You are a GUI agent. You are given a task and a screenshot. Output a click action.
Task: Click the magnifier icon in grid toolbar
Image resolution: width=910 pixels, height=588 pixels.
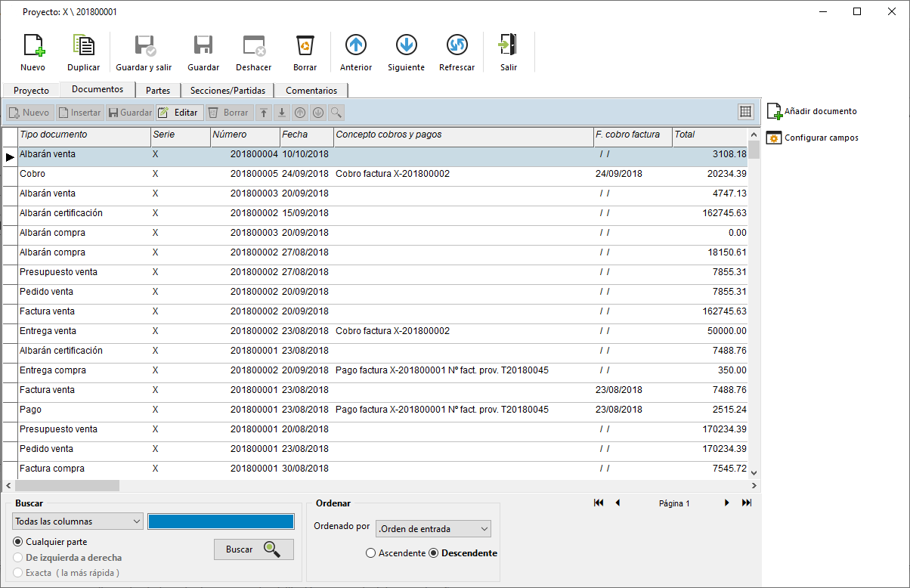336,113
